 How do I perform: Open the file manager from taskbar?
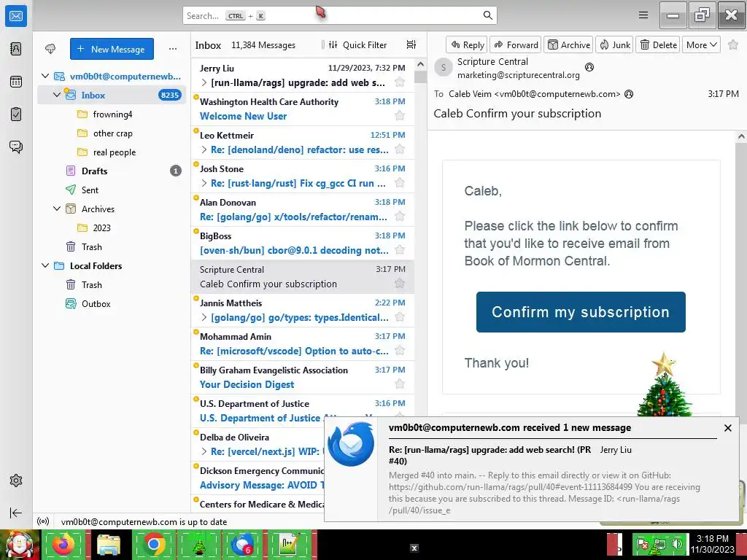[109, 544]
